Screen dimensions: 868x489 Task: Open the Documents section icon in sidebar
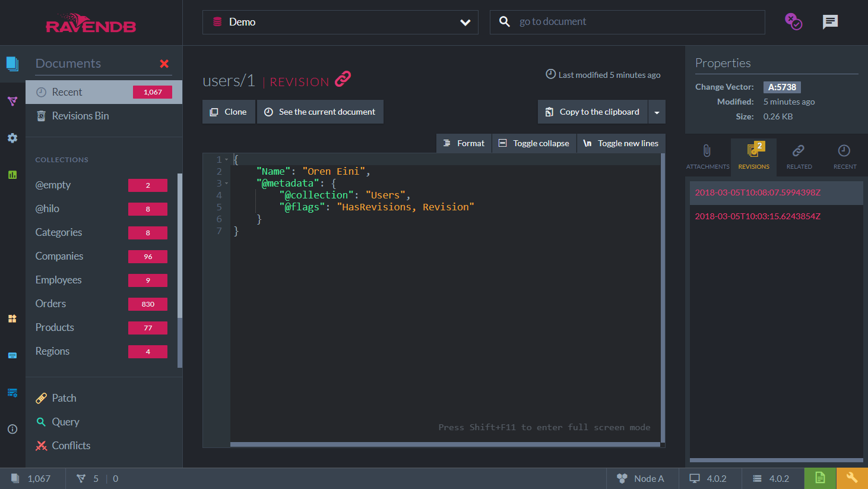click(x=12, y=64)
